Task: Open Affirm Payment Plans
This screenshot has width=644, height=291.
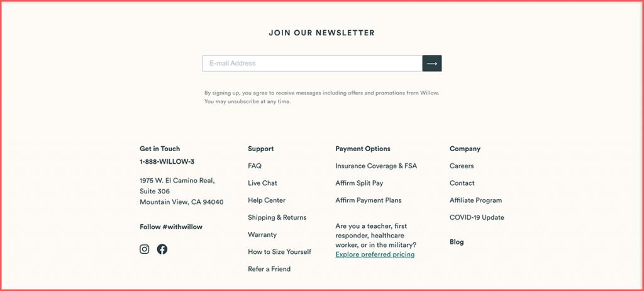Action: pos(369,200)
